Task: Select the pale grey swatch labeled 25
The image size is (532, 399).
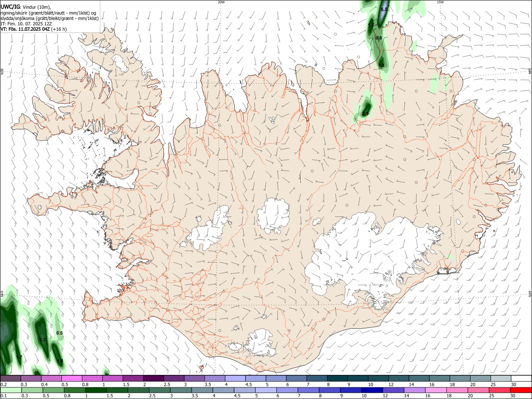Action: pos(501,378)
